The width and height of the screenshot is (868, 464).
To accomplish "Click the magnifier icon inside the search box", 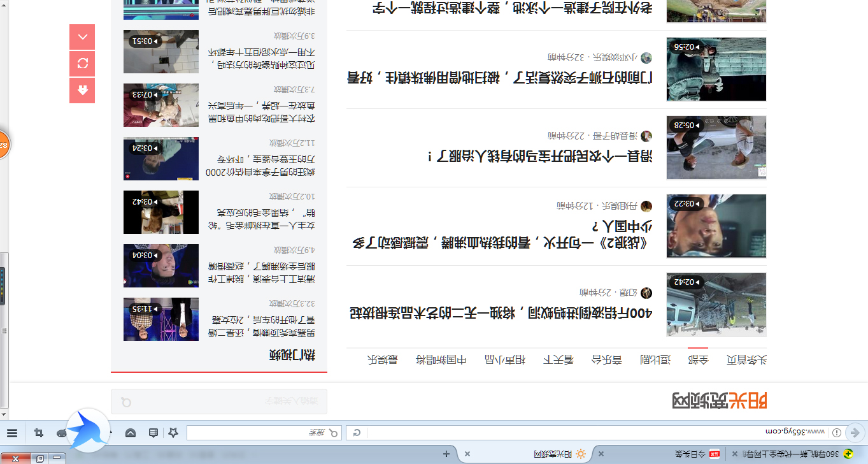I will [333, 434].
